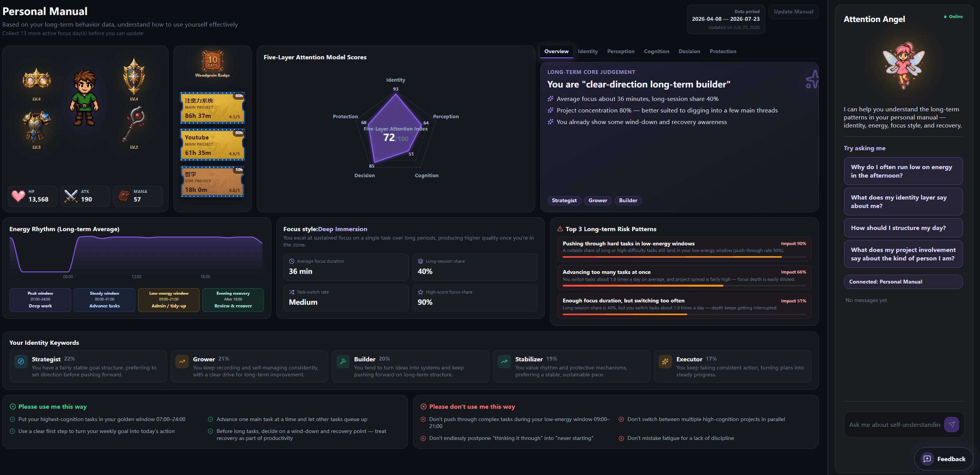This screenshot has width=980, height=475.
Task: Click the Evening recovery Review & recover card
Action: click(233, 300)
